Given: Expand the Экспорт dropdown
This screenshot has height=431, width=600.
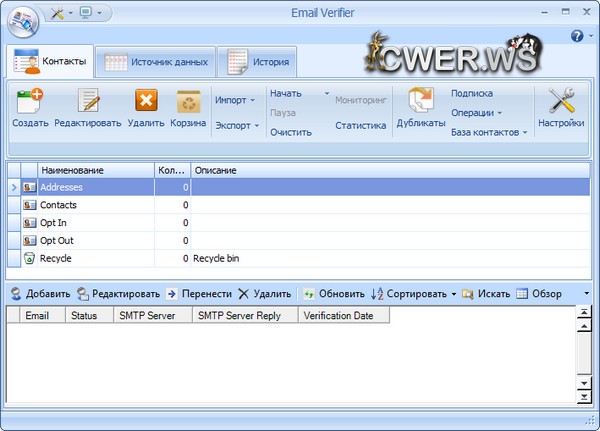Looking at the screenshot, I should tap(236, 126).
